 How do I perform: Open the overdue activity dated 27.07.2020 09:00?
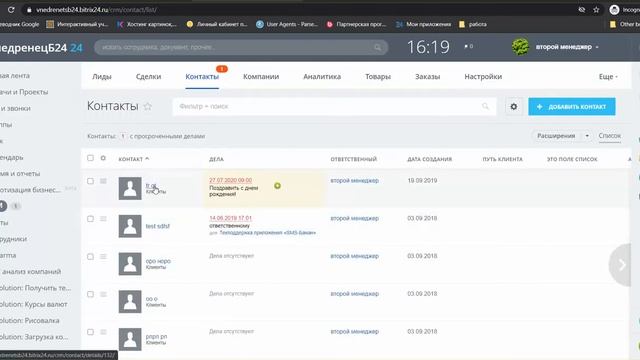point(230,180)
